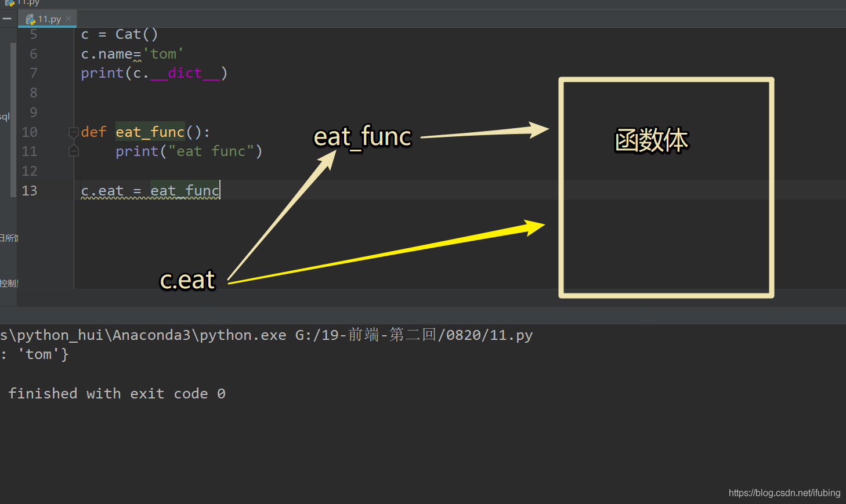Select the 11.py editor tab

(47, 19)
